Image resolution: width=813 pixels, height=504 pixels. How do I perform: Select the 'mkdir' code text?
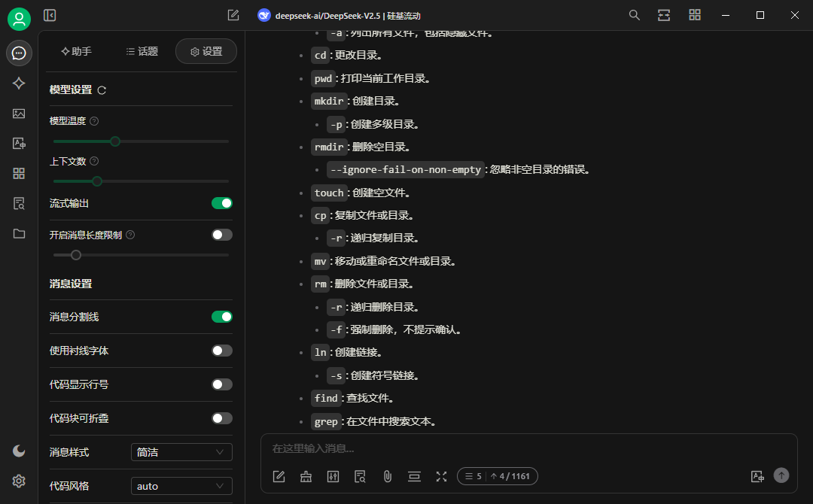pos(329,101)
